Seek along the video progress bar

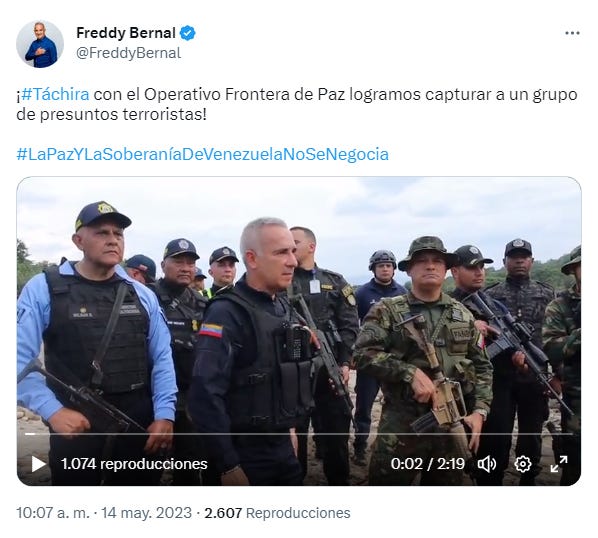click(299, 434)
